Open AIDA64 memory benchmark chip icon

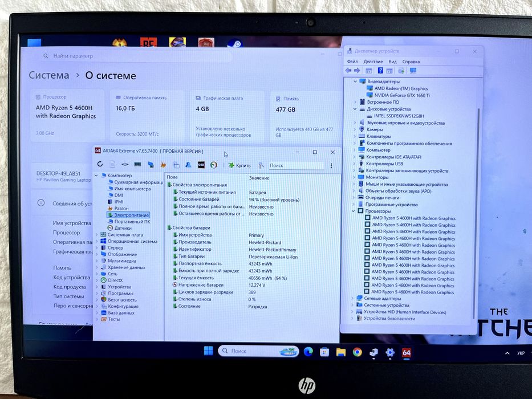coord(137,164)
